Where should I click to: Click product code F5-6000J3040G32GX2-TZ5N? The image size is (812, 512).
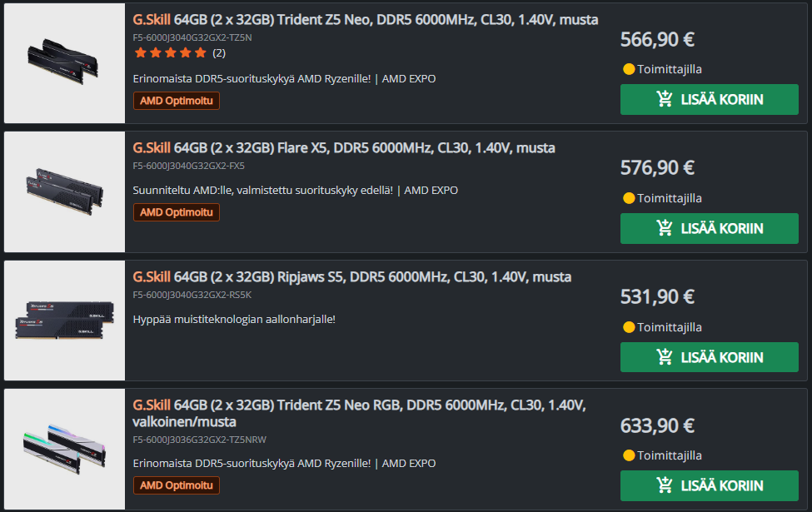[192, 37]
